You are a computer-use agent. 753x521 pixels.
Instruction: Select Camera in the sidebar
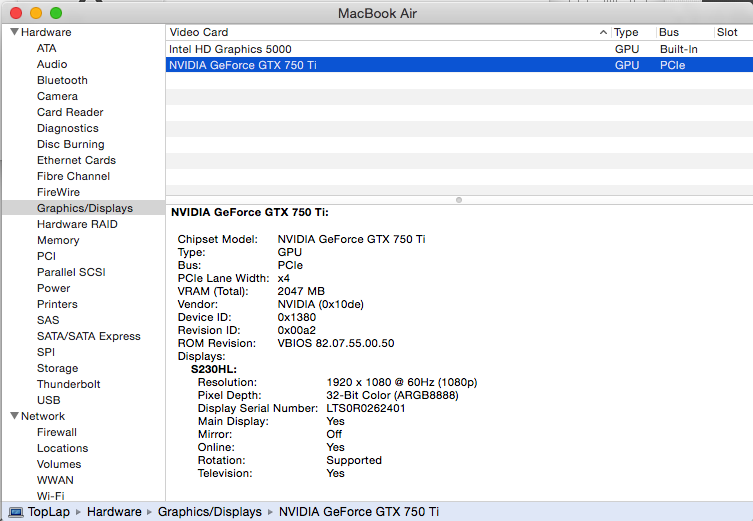tap(57, 96)
